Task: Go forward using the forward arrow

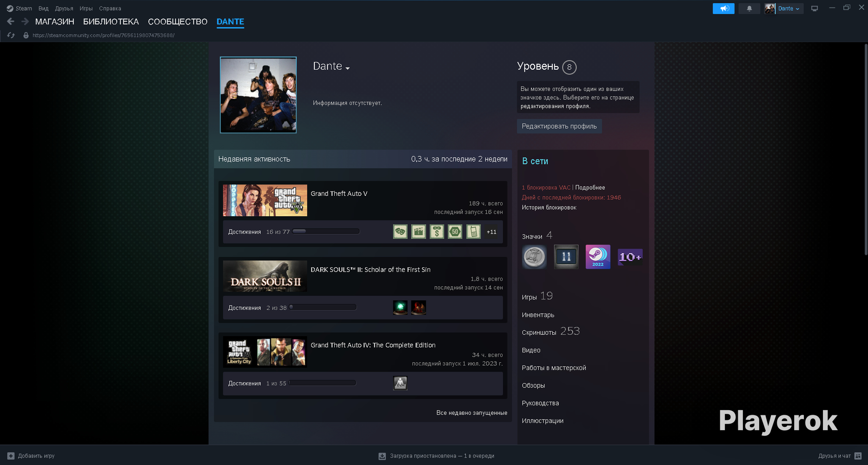Action: 25,21
